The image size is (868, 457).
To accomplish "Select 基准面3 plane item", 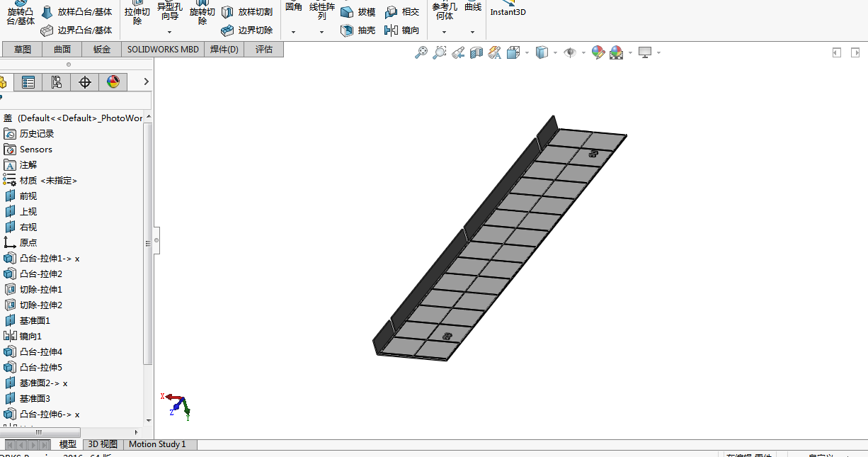I will coord(28,398).
